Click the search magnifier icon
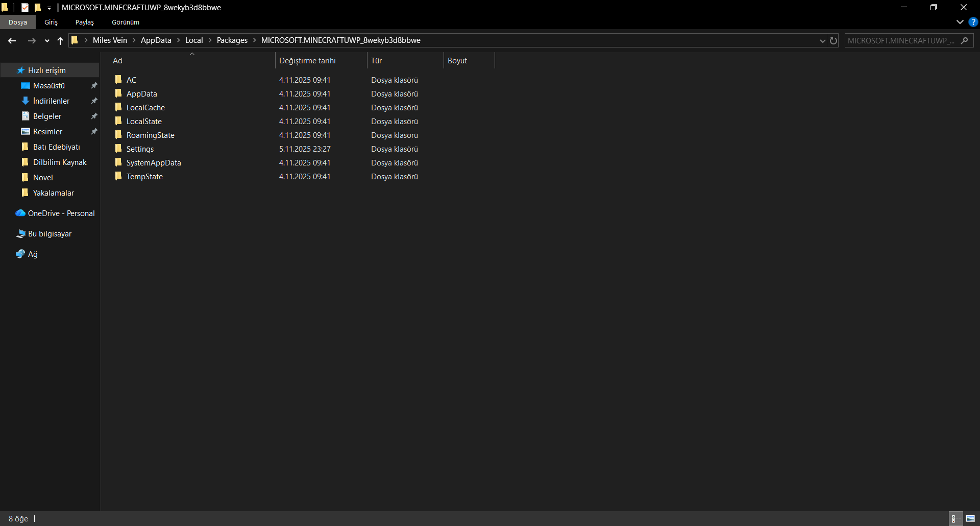This screenshot has height=526, width=980. coord(965,40)
